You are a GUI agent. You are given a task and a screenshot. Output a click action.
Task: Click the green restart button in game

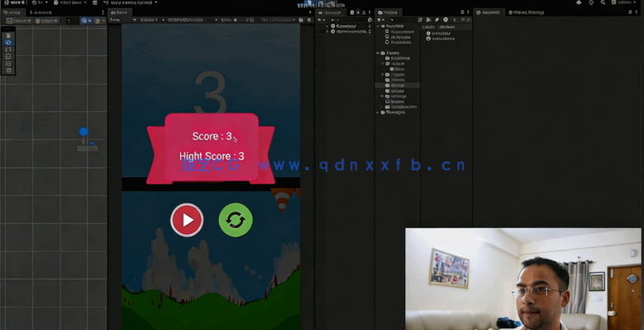click(235, 220)
